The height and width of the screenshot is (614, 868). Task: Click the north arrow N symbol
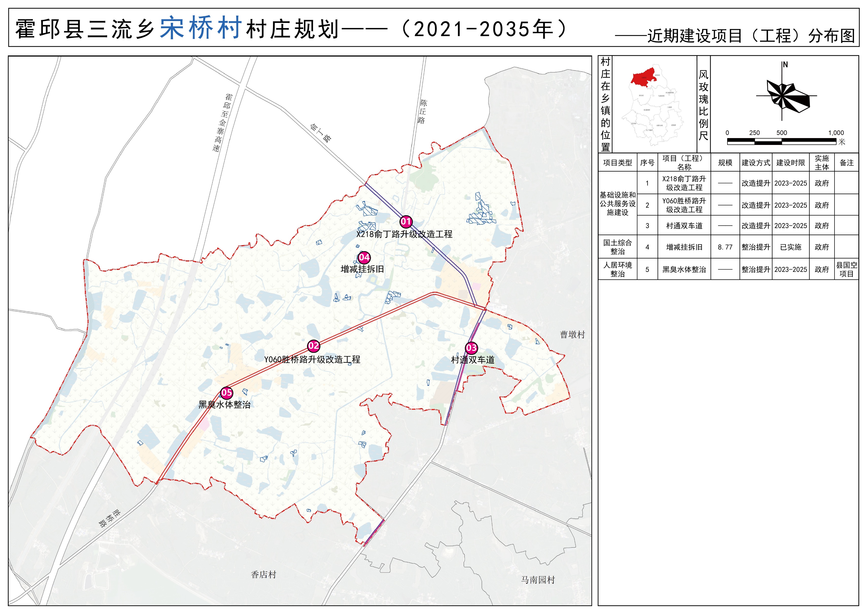pos(785,65)
